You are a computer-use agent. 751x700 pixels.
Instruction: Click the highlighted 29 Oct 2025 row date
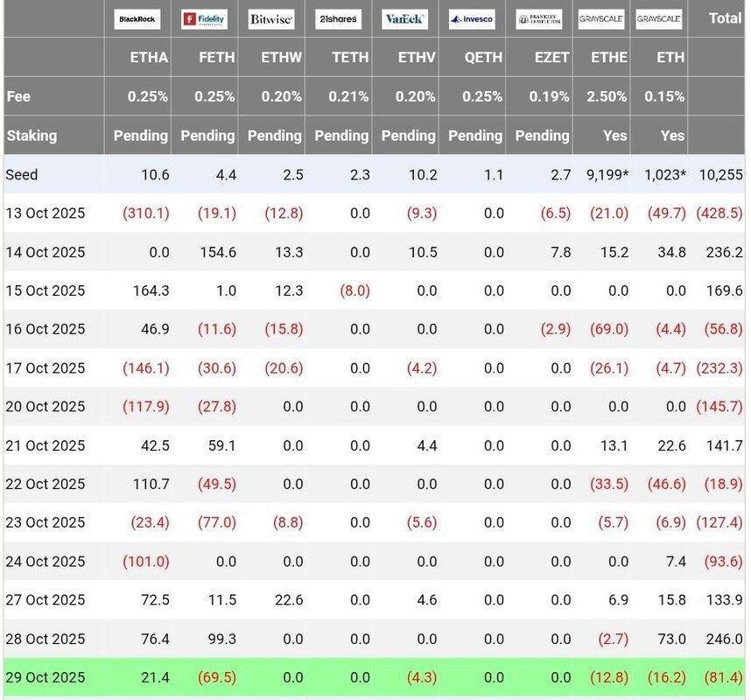[x=46, y=677]
